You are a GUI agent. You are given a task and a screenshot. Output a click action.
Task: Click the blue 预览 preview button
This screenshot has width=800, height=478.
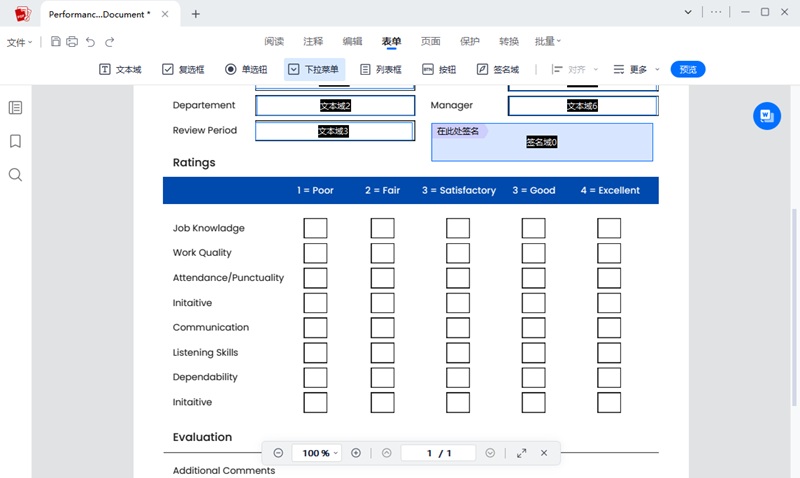tap(688, 69)
